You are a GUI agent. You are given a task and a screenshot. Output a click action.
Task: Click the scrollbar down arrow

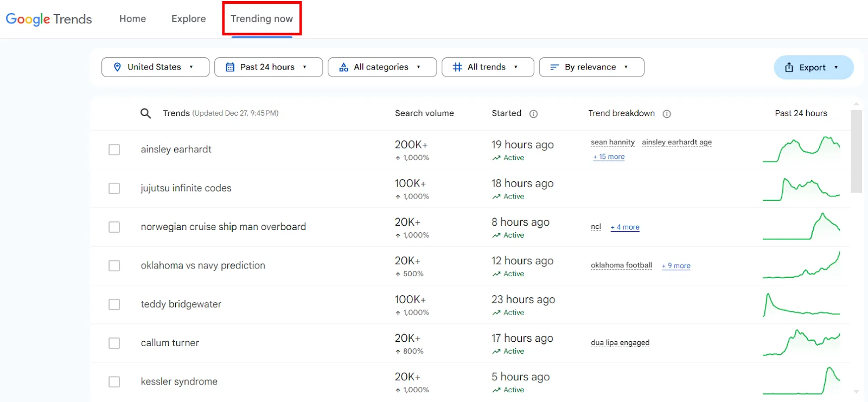[x=856, y=391]
